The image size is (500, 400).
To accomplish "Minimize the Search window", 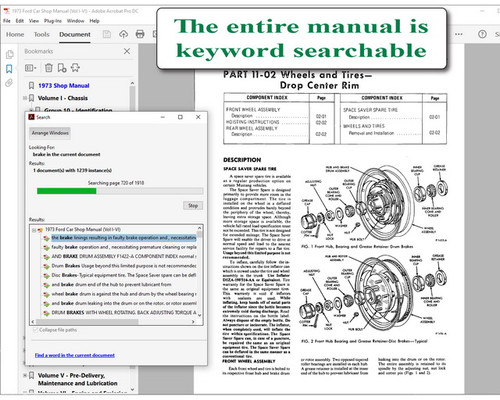I will pos(163,117).
